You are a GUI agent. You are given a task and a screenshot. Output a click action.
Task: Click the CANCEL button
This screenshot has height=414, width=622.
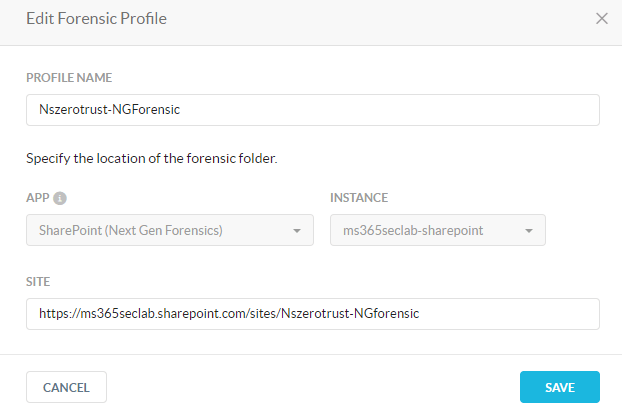(66, 387)
